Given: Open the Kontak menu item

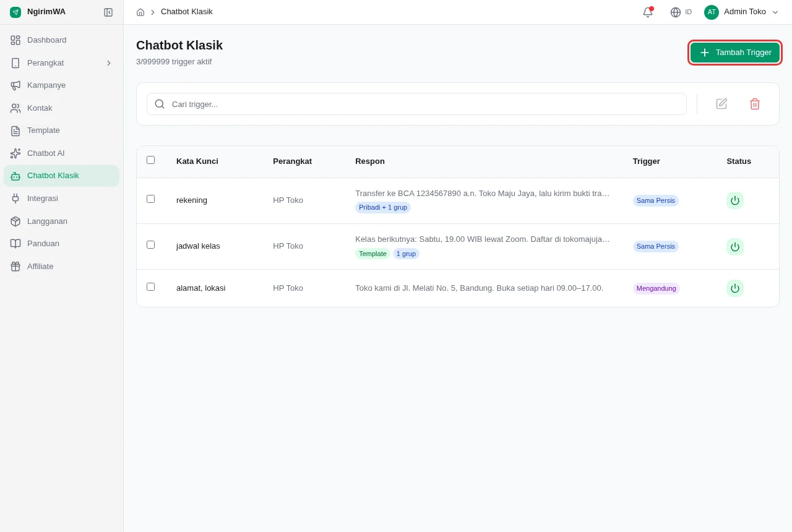Looking at the screenshot, I should 62,108.
